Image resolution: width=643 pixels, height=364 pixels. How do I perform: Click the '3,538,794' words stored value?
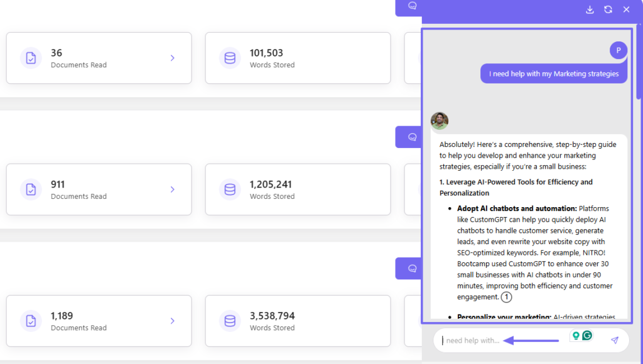click(273, 316)
